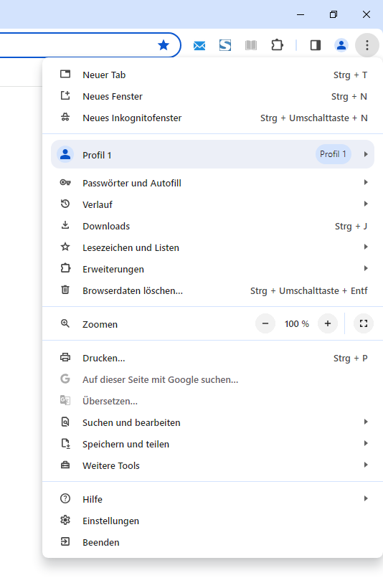Increase zoom with the plus button
This screenshot has width=383, height=588.
click(328, 323)
